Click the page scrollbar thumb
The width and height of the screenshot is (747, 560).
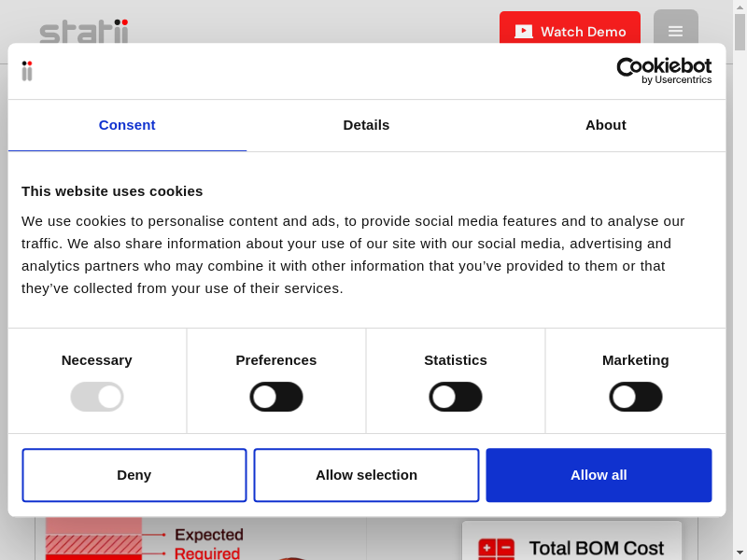pos(740,32)
